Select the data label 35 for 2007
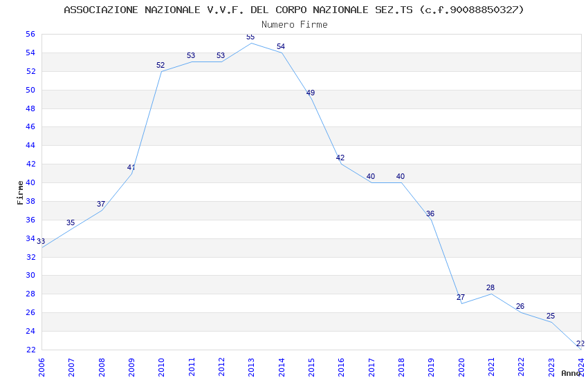The height and width of the screenshot is (380, 588). [71, 222]
